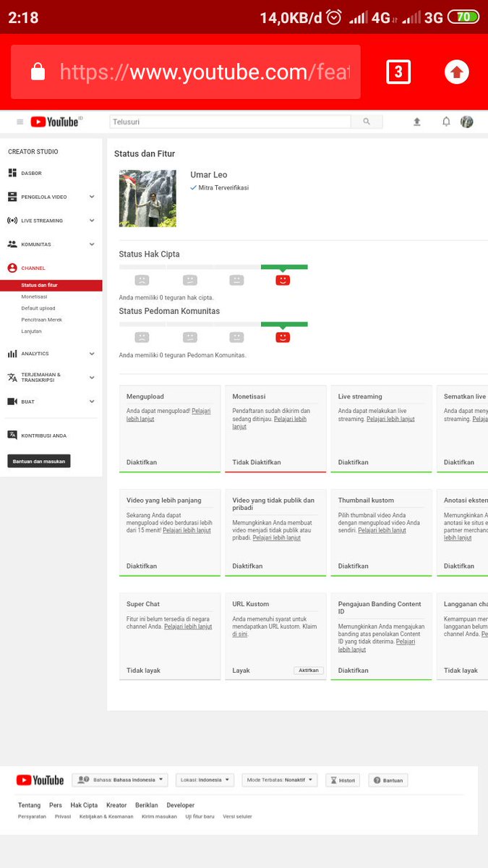Expand the Buat section
This screenshot has width=488, height=868.
click(92, 401)
